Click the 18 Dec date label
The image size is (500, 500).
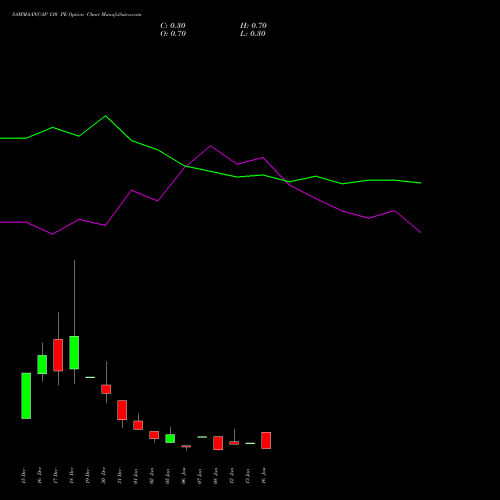click(71, 476)
